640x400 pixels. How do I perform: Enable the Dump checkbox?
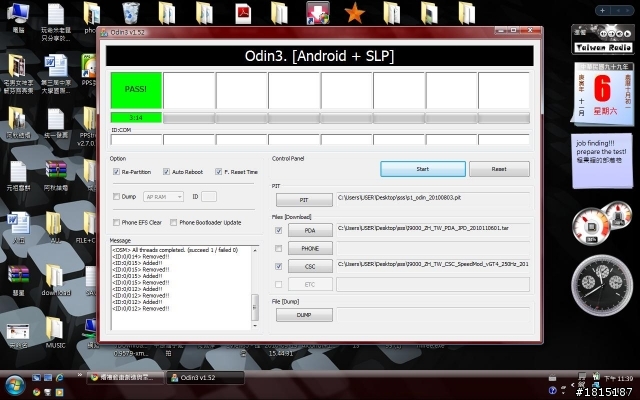coord(116,197)
